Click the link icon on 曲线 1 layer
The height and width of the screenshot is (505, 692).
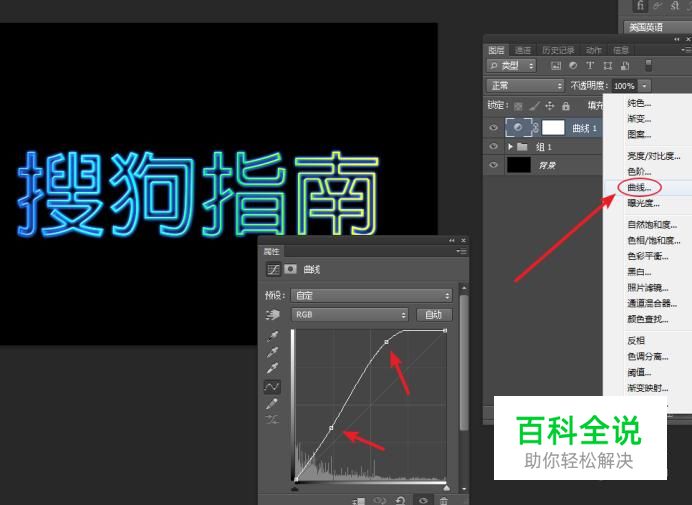point(536,128)
